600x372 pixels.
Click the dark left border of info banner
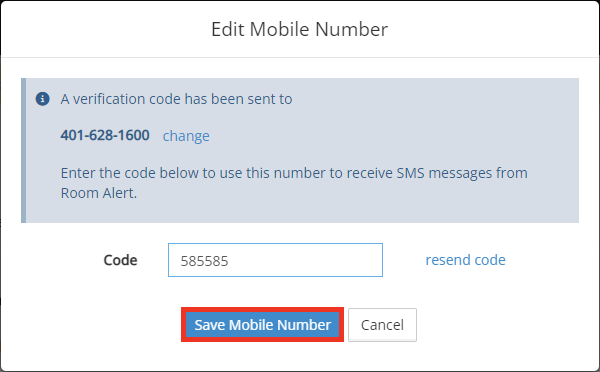click(x=23, y=150)
